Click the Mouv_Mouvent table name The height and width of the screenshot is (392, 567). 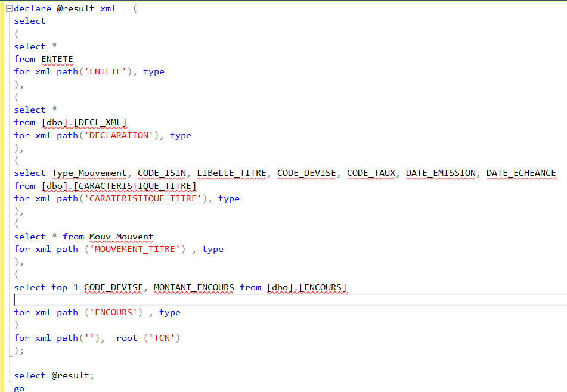(x=121, y=237)
